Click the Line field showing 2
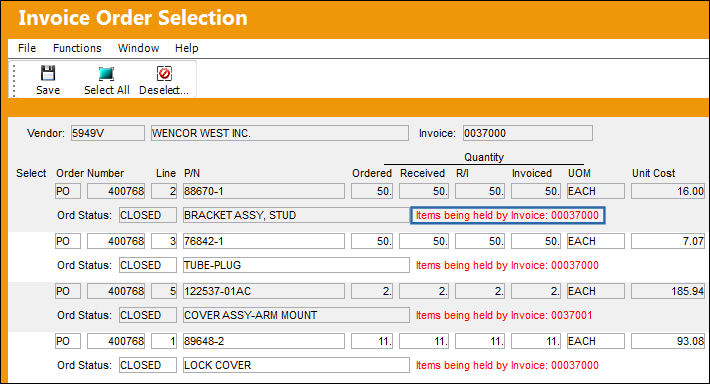Image resolution: width=710 pixels, height=384 pixels. (164, 191)
